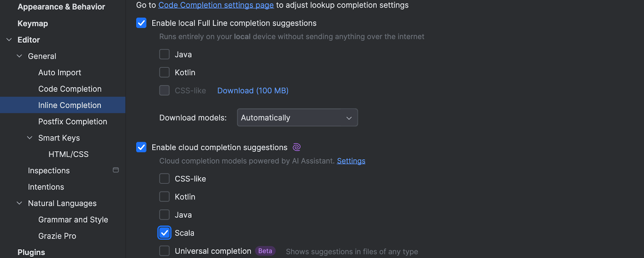Screen dimensions: 644x258
Task: Click "Shows suggestions in files of any type"
Action: (352, 252)
